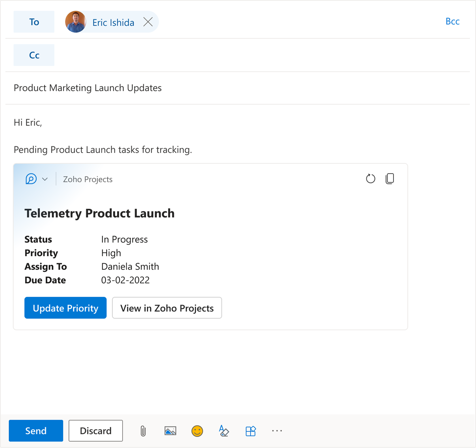Remove Eric Ishida from recipients
The height and width of the screenshot is (448, 476).
[148, 22]
